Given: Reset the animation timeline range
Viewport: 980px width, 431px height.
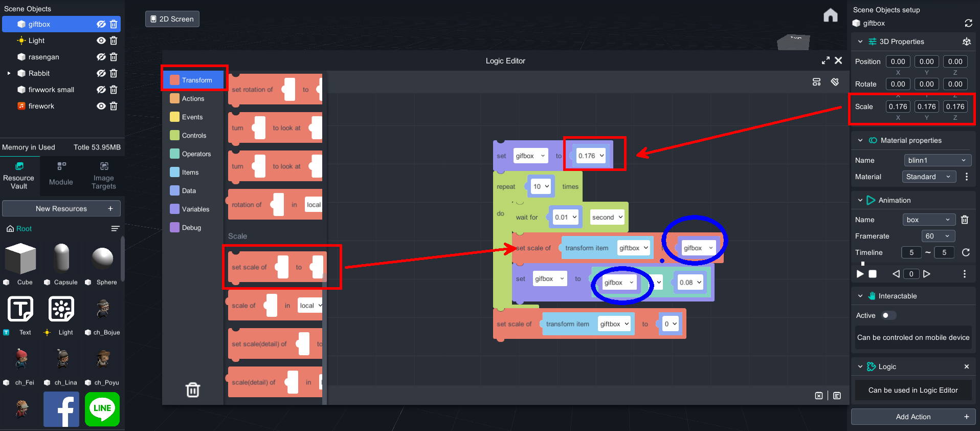Looking at the screenshot, I should [966, 252].
